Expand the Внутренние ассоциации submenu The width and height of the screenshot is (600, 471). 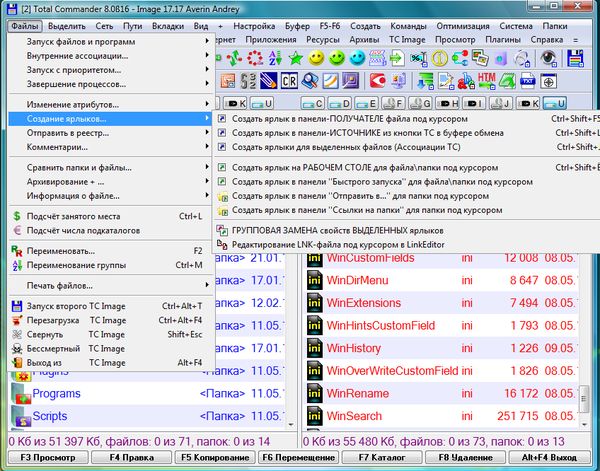click(x=111, y=55)
